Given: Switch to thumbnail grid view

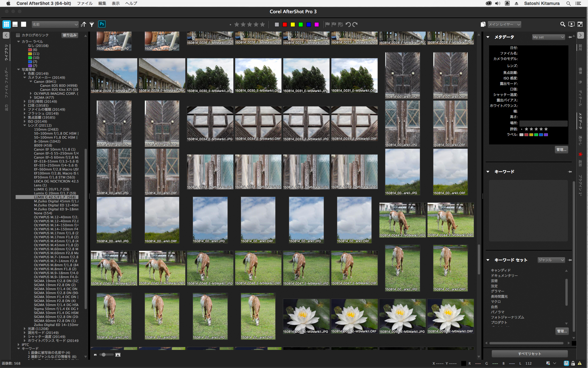Looking at the screenshot, I should coord(6,24).
